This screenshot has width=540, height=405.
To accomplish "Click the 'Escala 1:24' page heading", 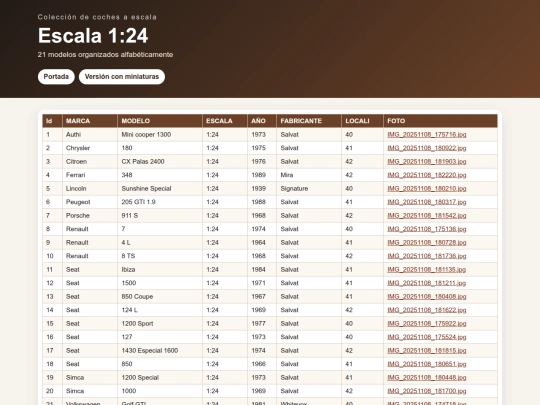I will [x=93, y=35].
